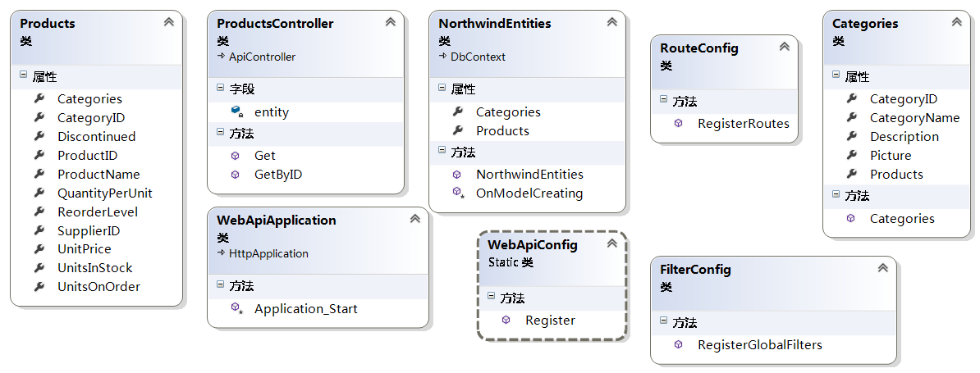Collapse 方法 section in ProductsController
The height and width of the screenshot is (373, 980).
[220, 132]
